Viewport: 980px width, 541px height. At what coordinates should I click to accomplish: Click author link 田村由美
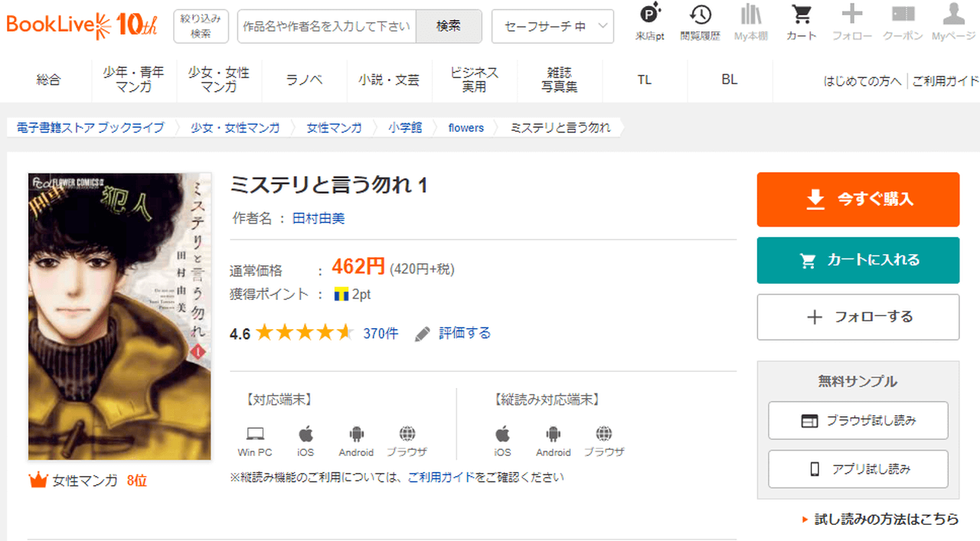tap(318, 218)
